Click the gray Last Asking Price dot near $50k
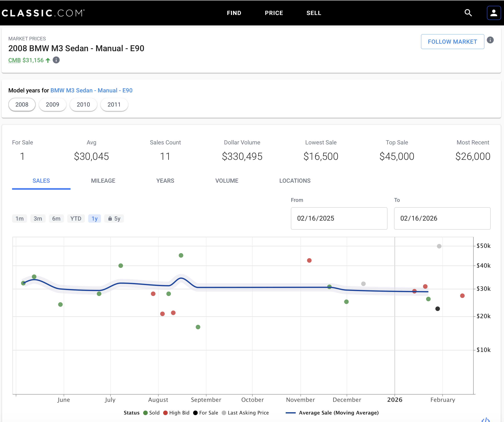This screenshot has width=504, height=422. [x=439, y=246]
